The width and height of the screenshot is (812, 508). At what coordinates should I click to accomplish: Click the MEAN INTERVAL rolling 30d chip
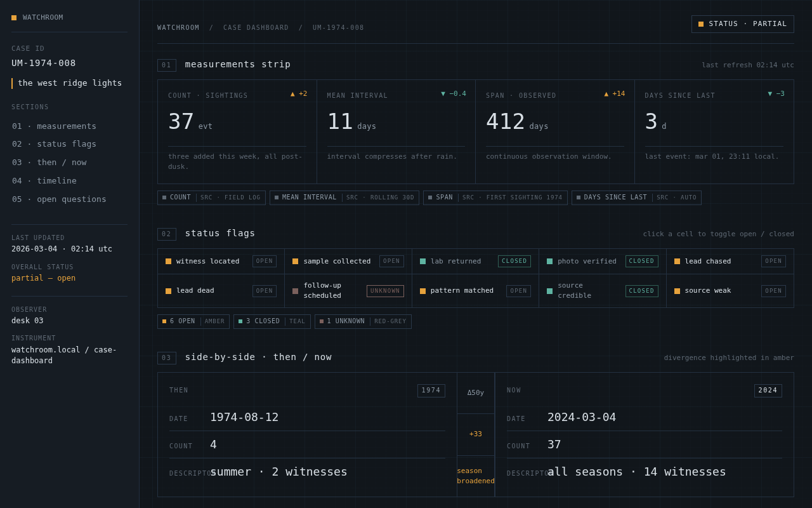(x=344, y=197)
